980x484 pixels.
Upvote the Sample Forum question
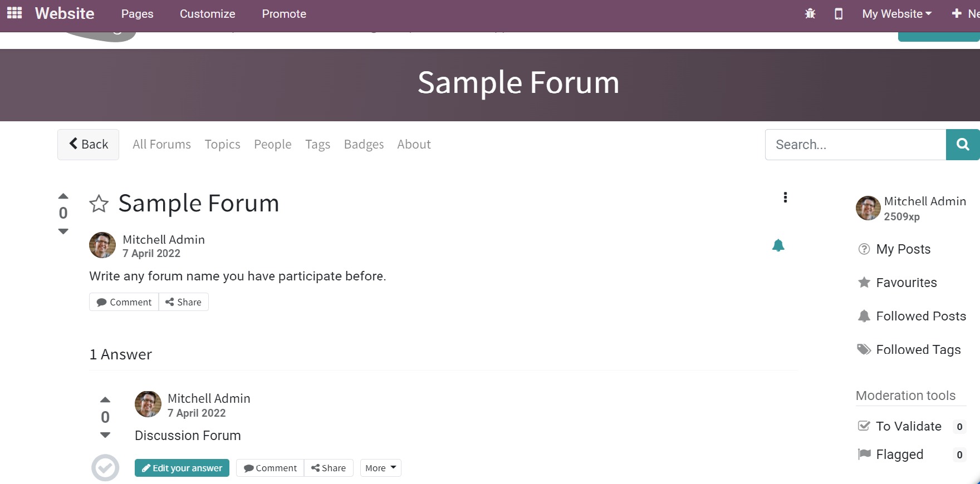pos(63,196)
